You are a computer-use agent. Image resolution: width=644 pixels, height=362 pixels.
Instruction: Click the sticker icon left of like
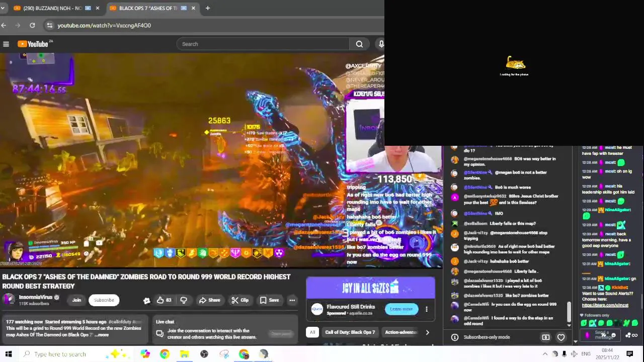[x=146, y=301]
